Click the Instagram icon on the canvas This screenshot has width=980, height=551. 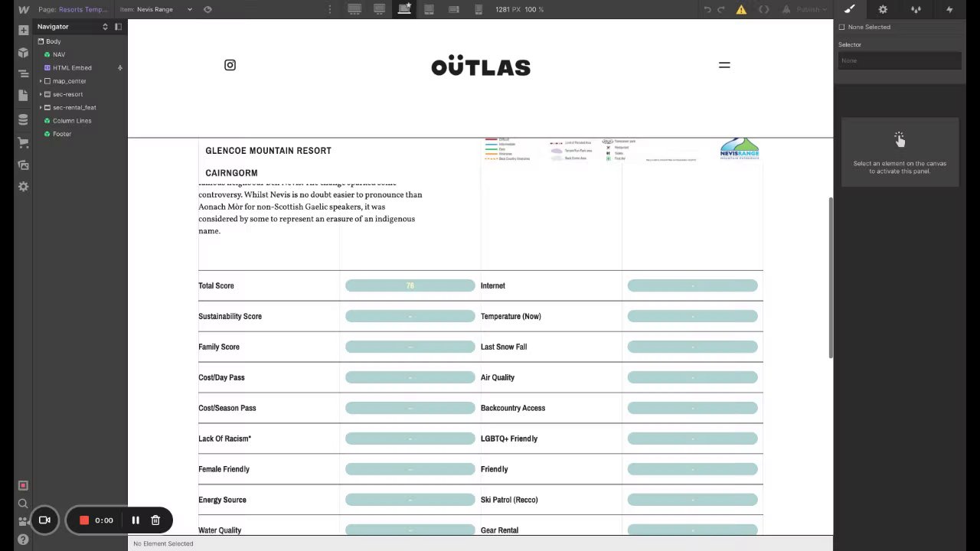point(230,65)
